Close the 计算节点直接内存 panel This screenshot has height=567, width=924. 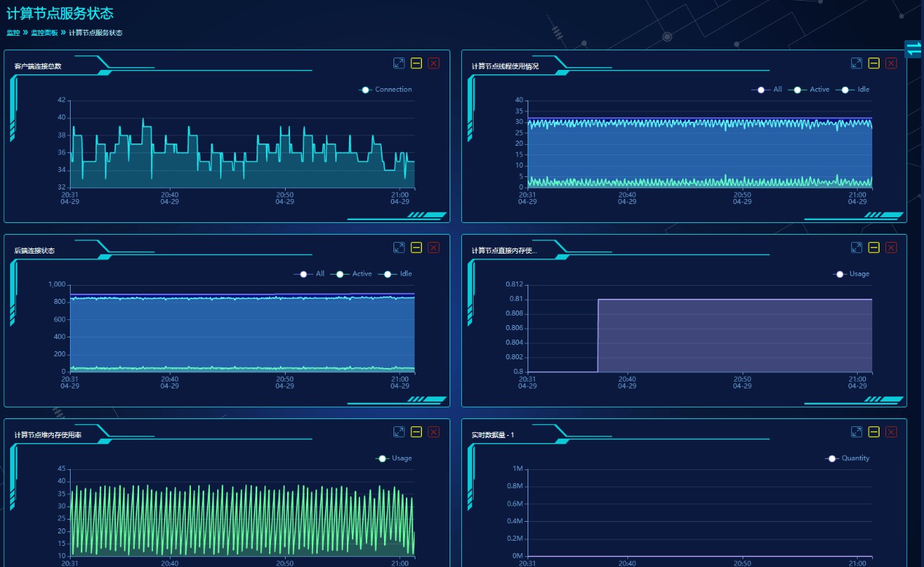click(891, 248)
